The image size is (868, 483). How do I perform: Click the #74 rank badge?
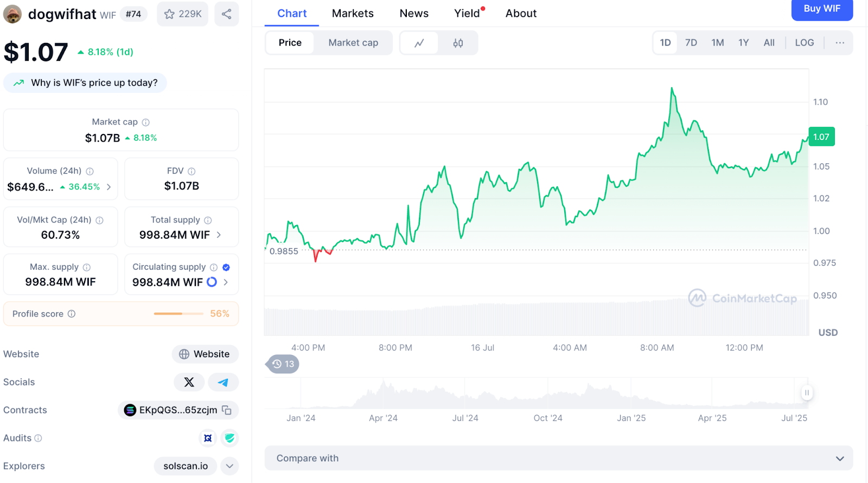[x=133, y=14]
